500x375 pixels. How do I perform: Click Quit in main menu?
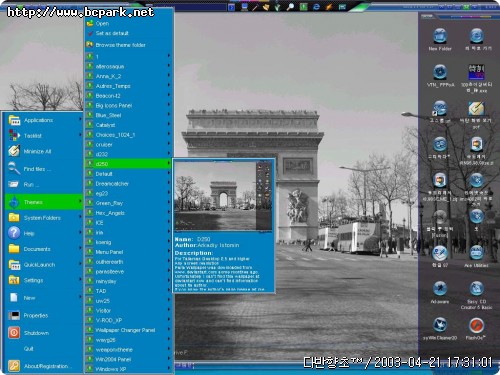[x=44, y=348]
